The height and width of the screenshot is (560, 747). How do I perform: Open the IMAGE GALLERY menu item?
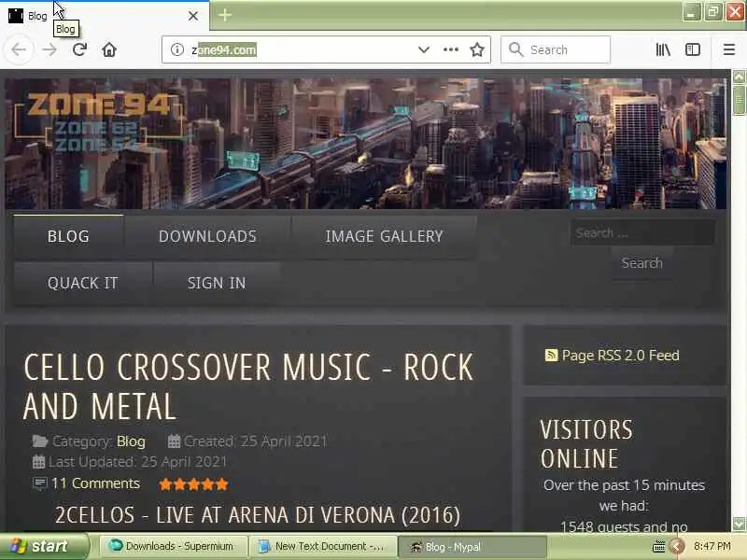click(384, 236)
